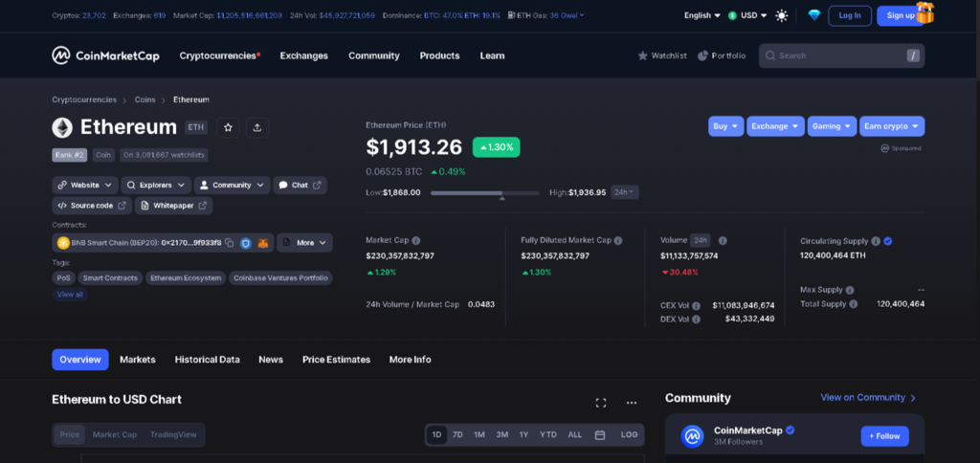Click the blue diamond rewards icon
The height and width of the screenshot is (463, 980).
[813, 15]
